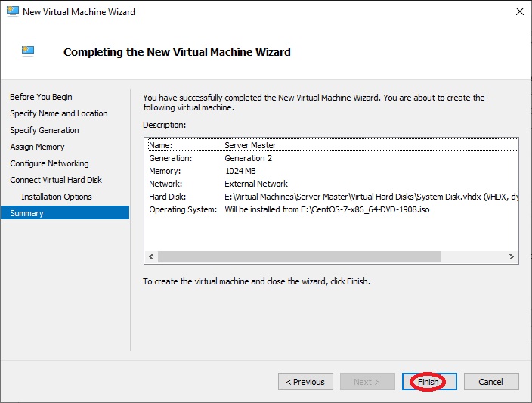Click the Finish button
532x403 pixels.
pos(429,382)
